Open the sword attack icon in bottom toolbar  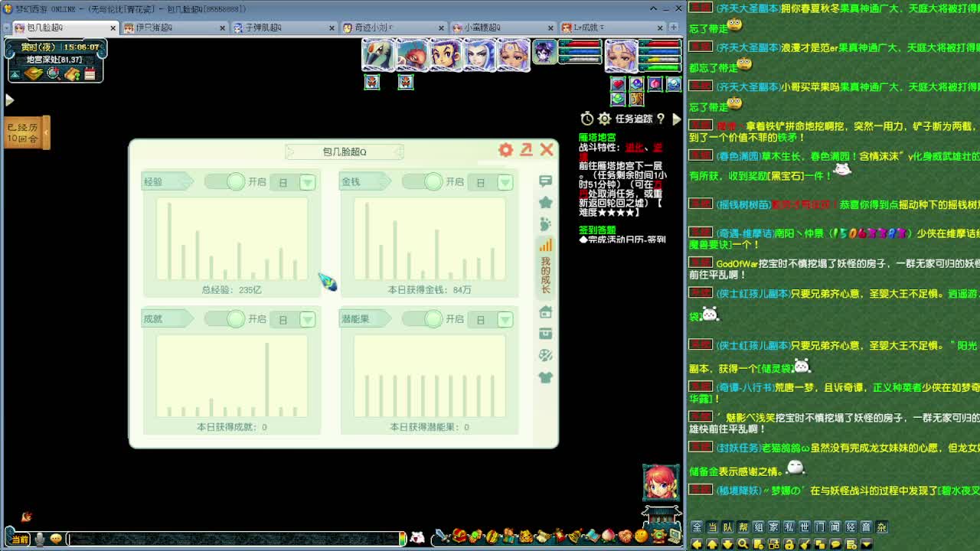pos(442,536)
